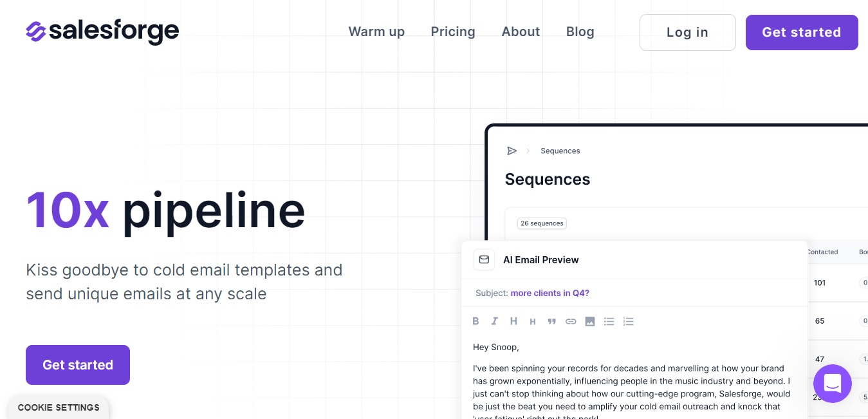The image size is (868, 419).
Task: Toggle bold formatting in email editor
Action: pos(476,321)
